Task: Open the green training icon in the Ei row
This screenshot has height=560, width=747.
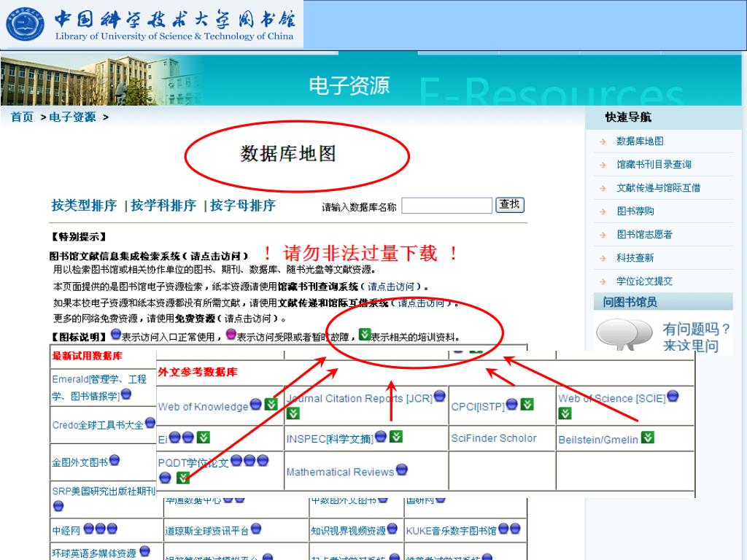Action: [x=204, y=437]
